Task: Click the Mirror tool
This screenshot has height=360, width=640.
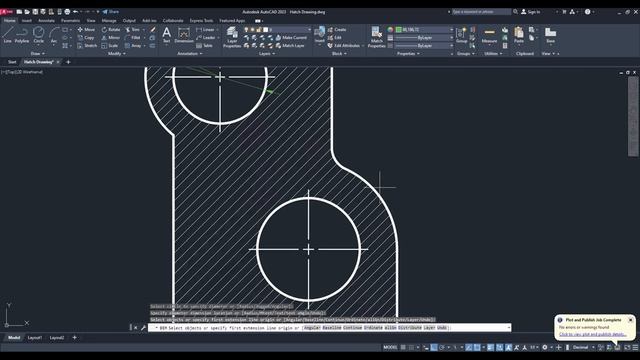Action: click(x=111, y=38)
